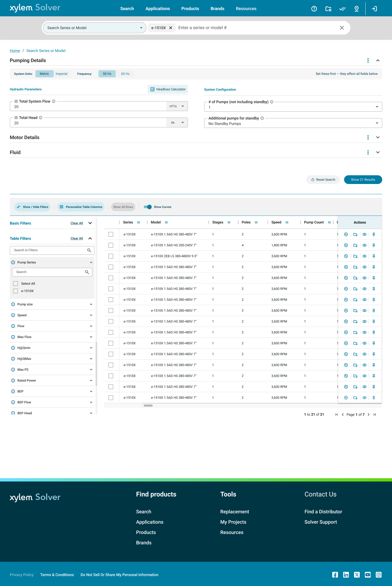Image resolution: width=392 pixels, height=586 pixels.
Task: Open YouTube icon in footer
Action: pyautogui.click(x=368, y=575)
